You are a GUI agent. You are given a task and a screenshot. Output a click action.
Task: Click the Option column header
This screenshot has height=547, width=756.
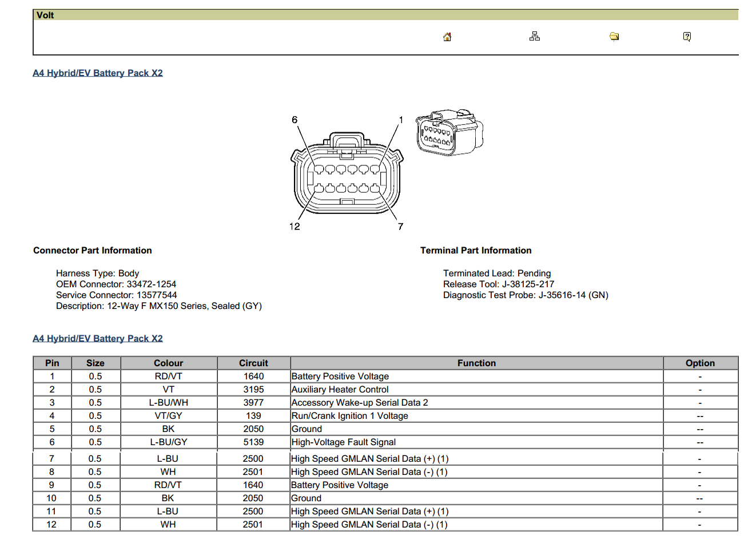coord(700,363)
